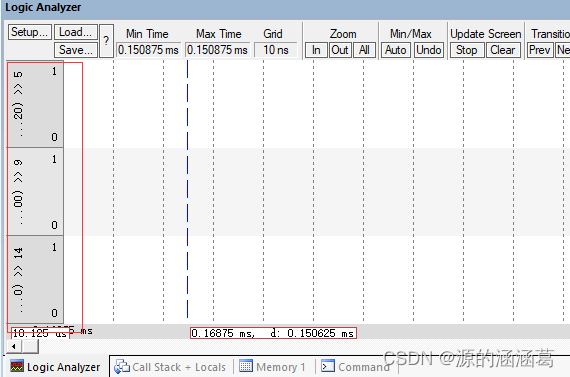Open the Command tab
570x377 pixels.
(x=356, y=367)
